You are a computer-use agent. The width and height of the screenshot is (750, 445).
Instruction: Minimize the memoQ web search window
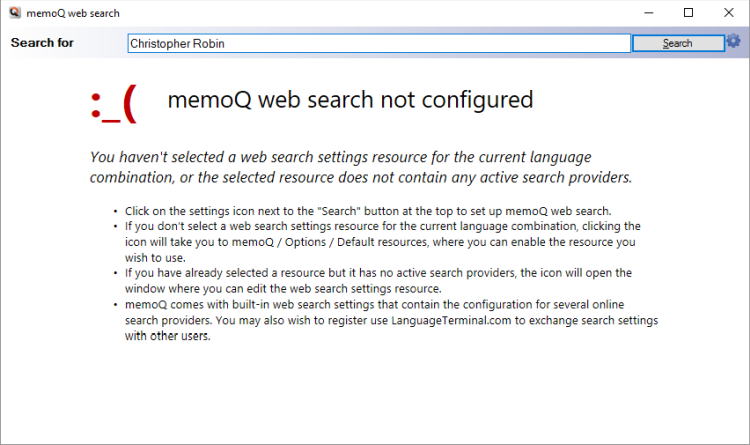pos(649,13)
